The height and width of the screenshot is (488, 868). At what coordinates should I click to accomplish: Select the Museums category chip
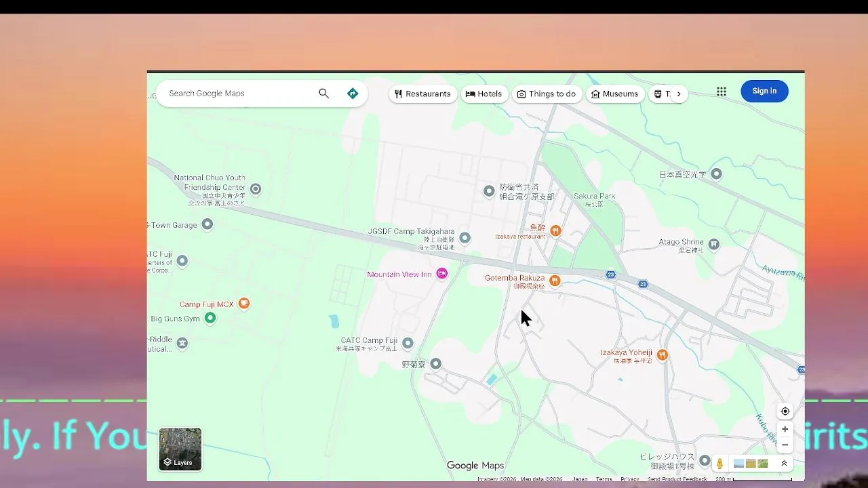pyautogui.click(x=615, y=94)
